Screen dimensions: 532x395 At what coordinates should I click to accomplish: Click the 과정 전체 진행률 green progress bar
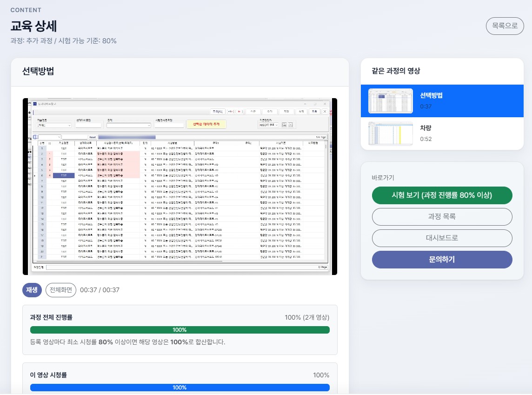coord(180,330)
